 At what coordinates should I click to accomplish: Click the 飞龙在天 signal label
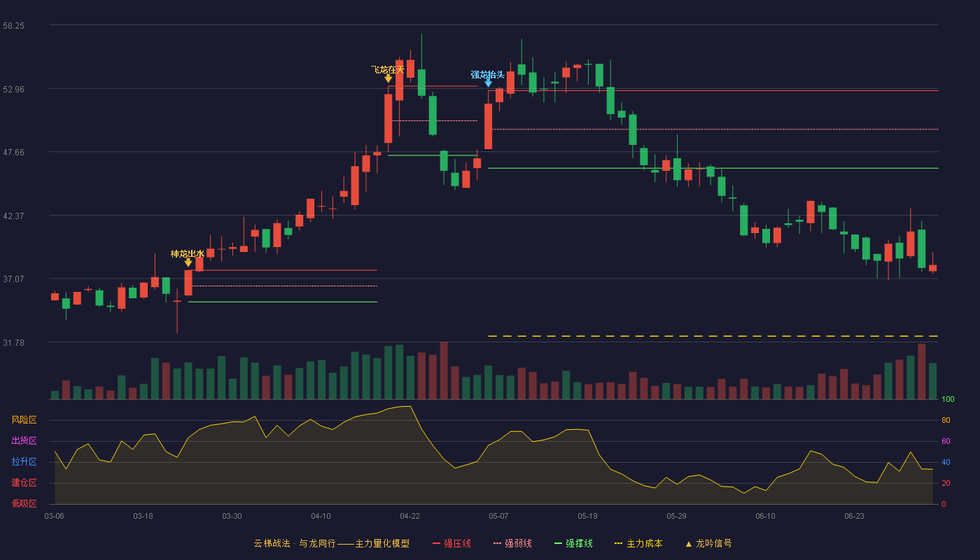click(x=388, y=69)
